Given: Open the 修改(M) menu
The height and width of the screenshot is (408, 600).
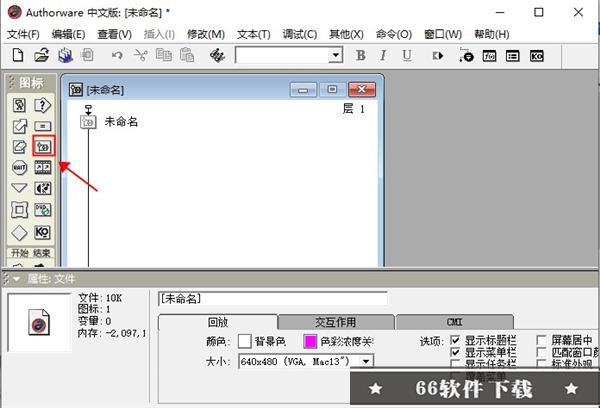Looking at the screenshot, I should point(206,34).
